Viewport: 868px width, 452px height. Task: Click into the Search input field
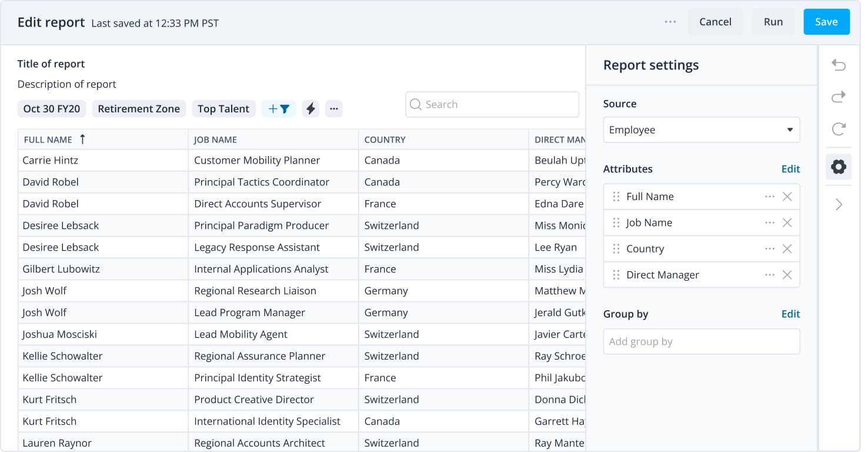tap(492, 104)
